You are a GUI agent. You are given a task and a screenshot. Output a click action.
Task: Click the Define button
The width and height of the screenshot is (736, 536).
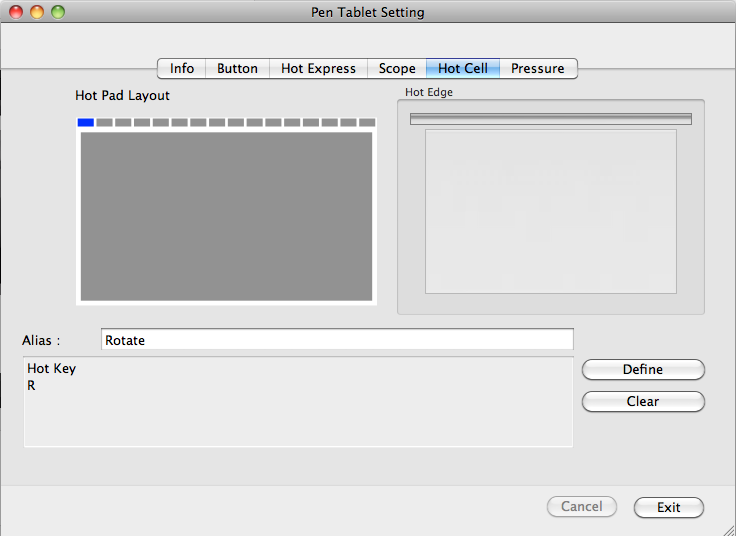(x=644, y=369)
